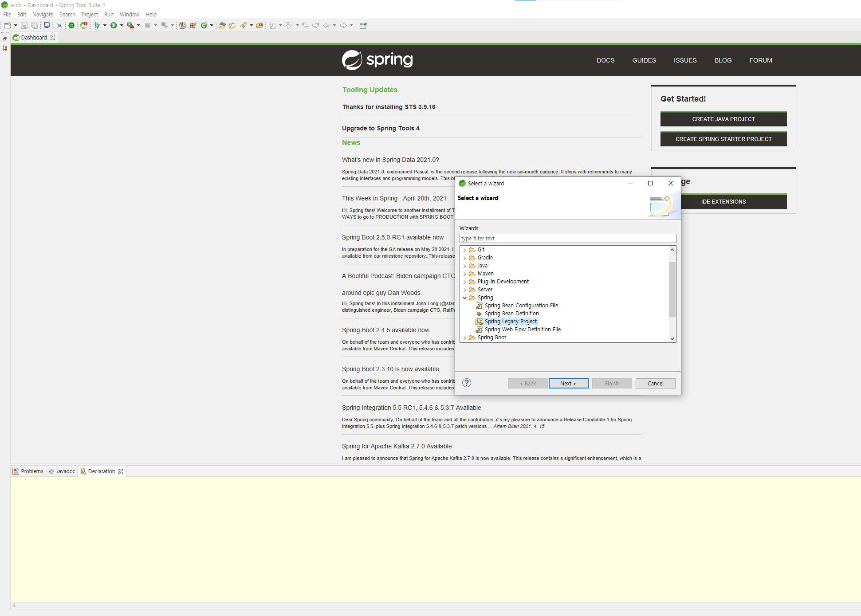The width and height of the screenshot is (861, 616).
Task: Click Create Spring Starter Project button
Action: (x=723, y=139)
